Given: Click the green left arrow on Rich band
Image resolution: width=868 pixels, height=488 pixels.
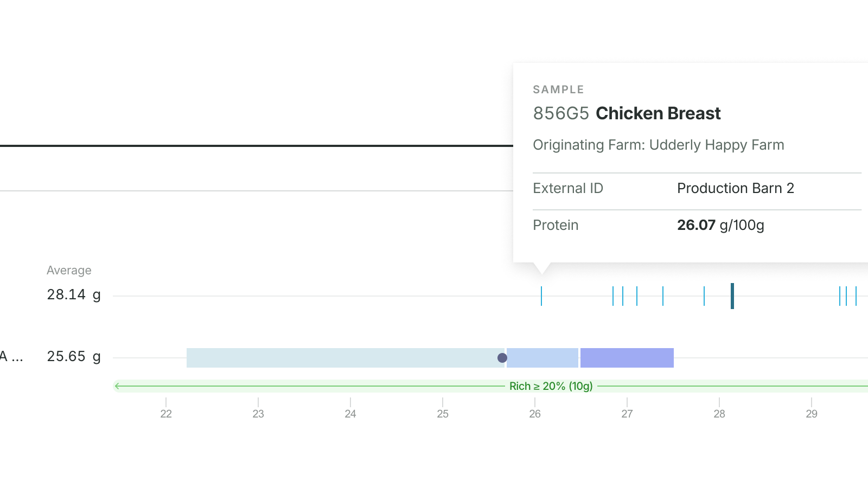Looking at the screenshot, I should click(118, 386).
